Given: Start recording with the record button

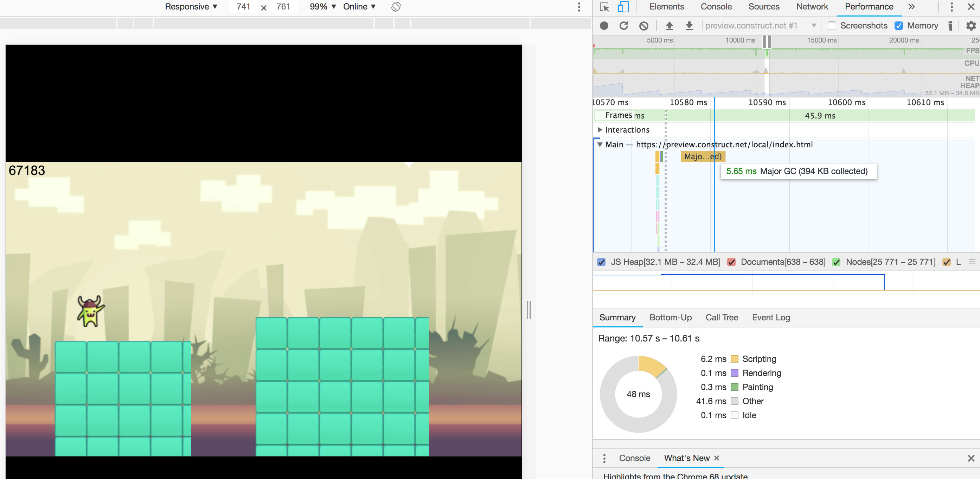Looking at the screenshot, I should click(x=604, y=25).
